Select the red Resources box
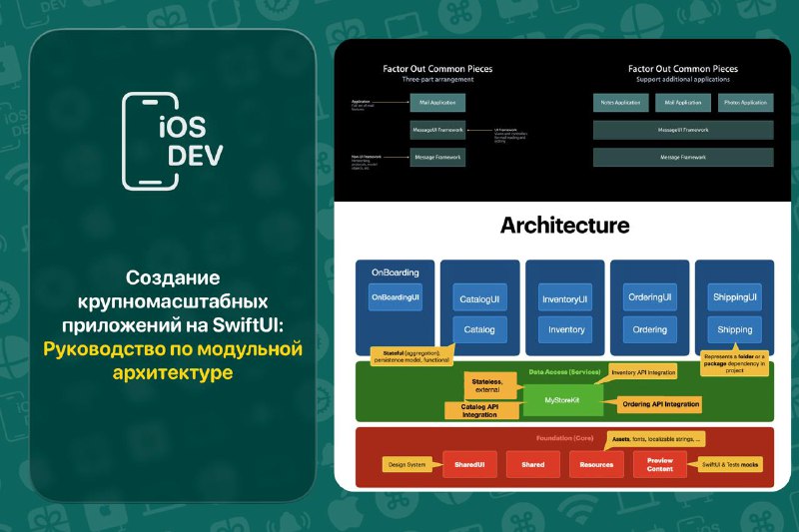The height and width of the screenshot is (532, 799). click(596, 465)
